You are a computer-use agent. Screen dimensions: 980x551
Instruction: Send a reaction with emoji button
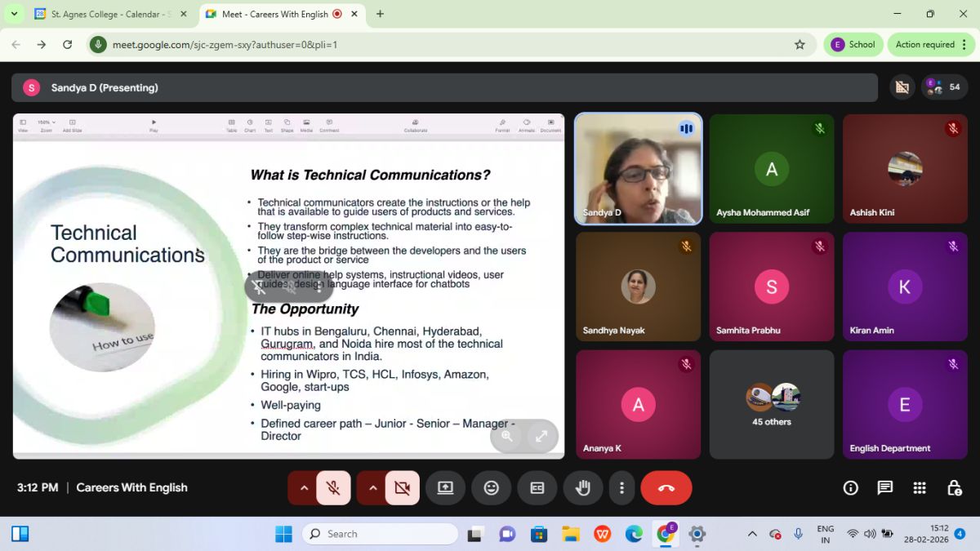coord(491,488)
